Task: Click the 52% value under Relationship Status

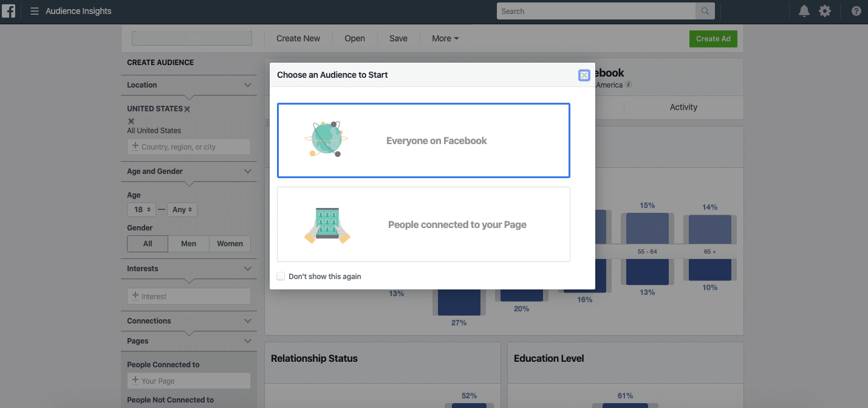Action: tap(469, 396)
